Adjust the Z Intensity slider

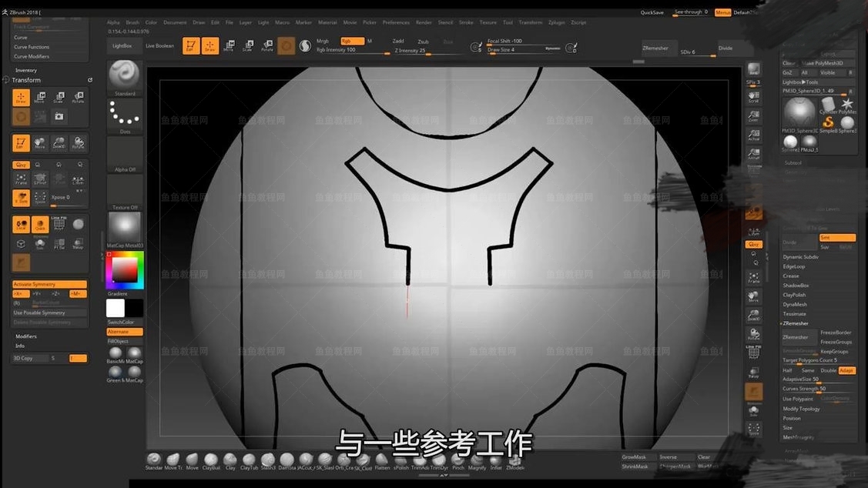tap(429, 50)
